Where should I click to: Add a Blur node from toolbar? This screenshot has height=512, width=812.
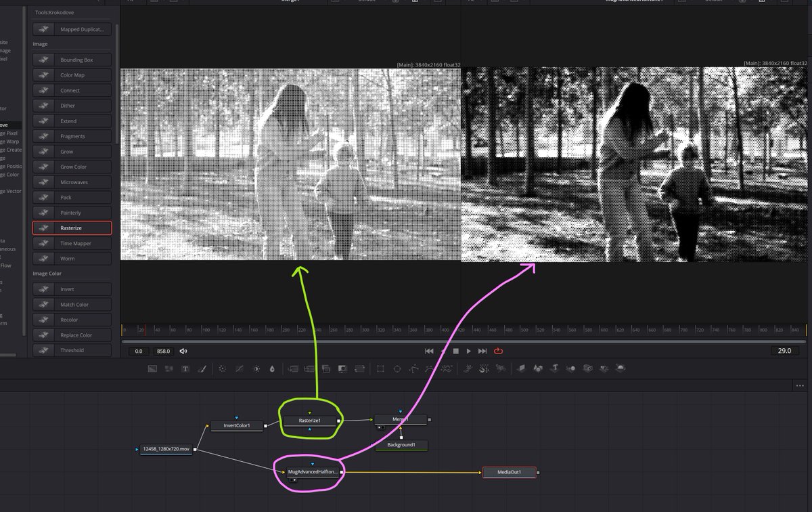click(272, 368)
